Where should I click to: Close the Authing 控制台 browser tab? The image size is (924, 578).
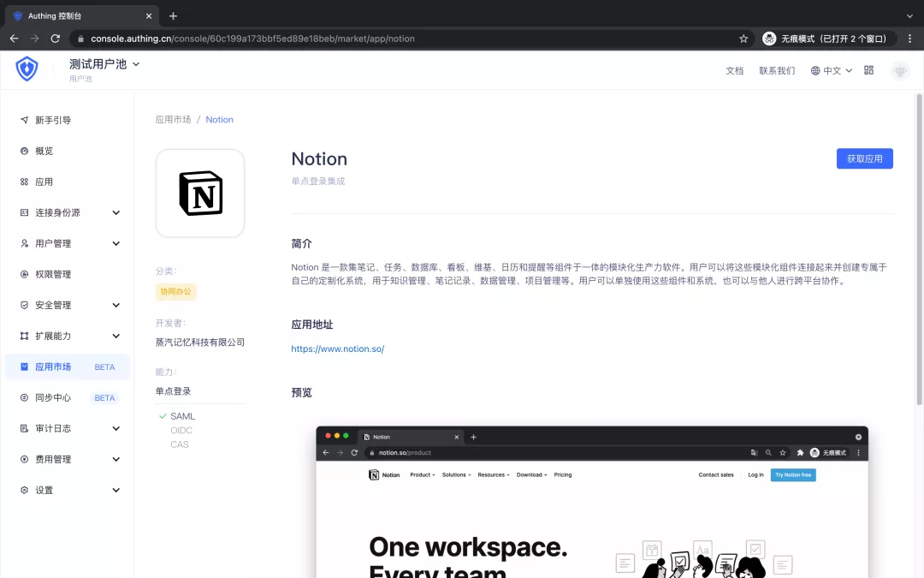[149, 16]
